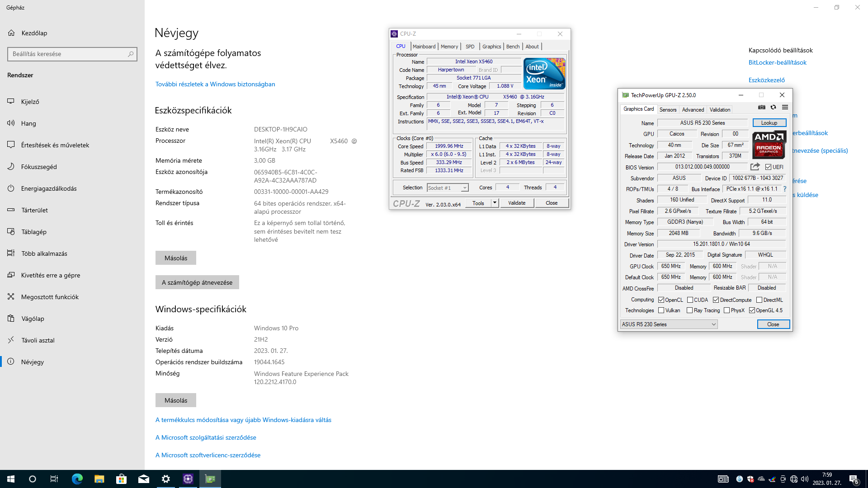Click the GPU-Z refresh icon
This screenshot has height=488, width=868.
coord(774,108)
